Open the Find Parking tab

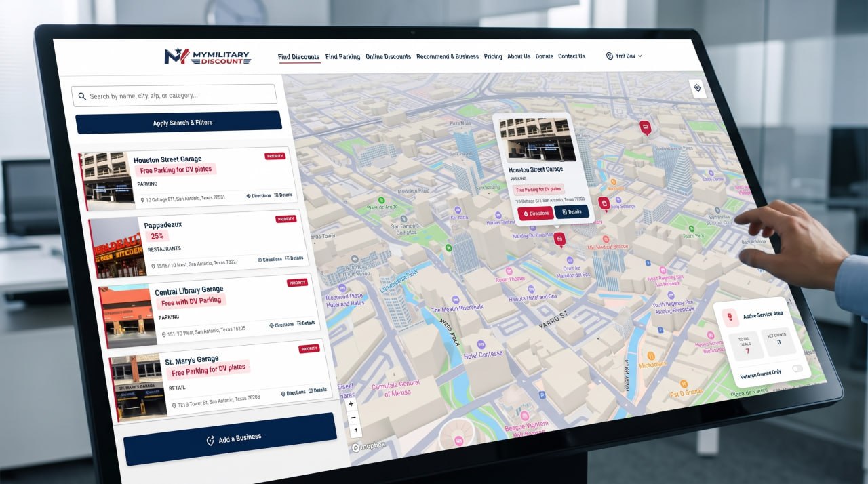tap(342, 57)
